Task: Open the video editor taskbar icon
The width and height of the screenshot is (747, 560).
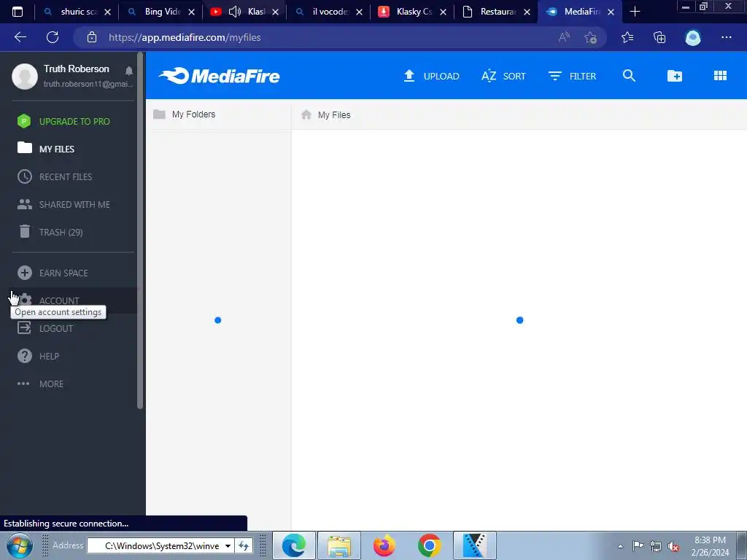Action: click(474, 545)
